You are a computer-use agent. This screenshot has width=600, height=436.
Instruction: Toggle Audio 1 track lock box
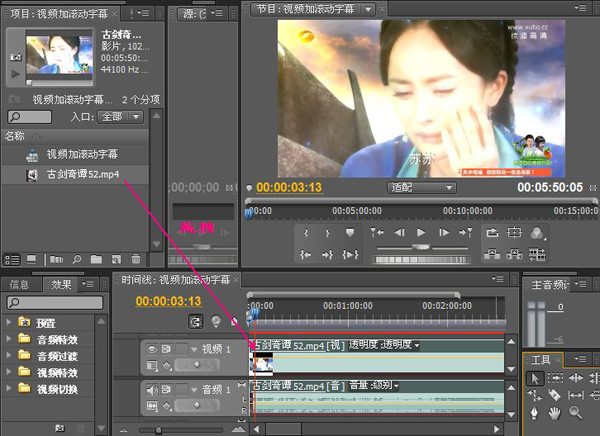[x=181, y=390]
